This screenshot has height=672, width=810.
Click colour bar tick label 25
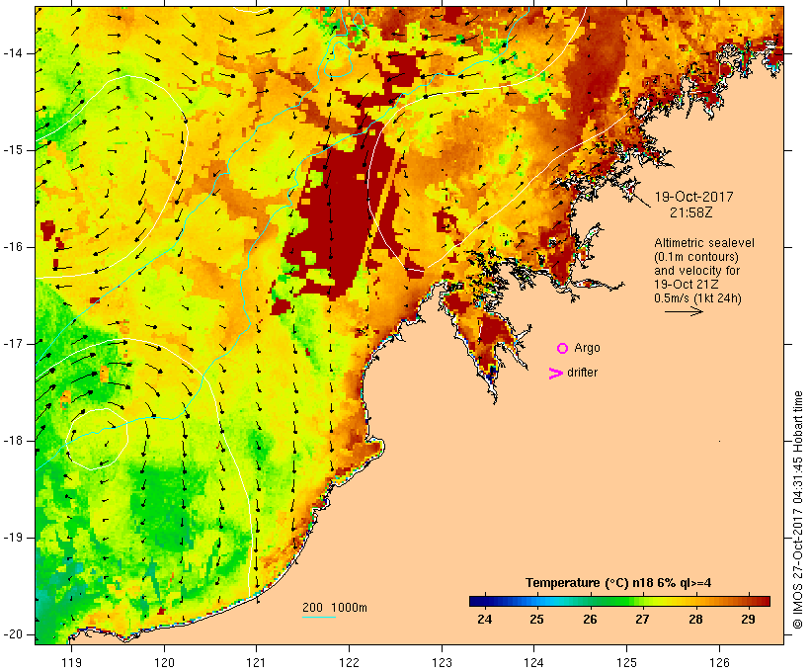tap(536, 620)
